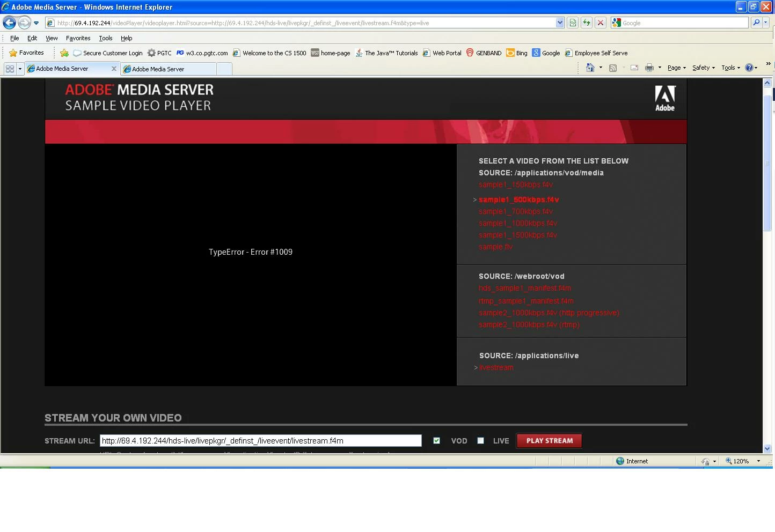This screenshot has width=775, height=532.
Task: Open the File menu
Action: (x=14, y=38)
